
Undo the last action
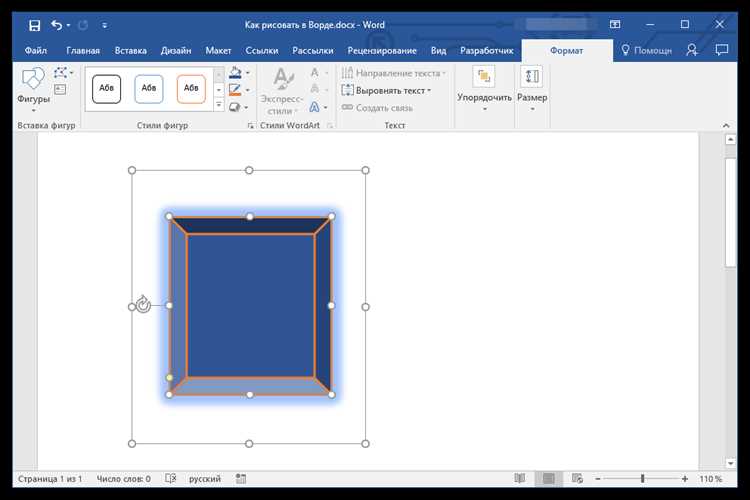[56, 25]
